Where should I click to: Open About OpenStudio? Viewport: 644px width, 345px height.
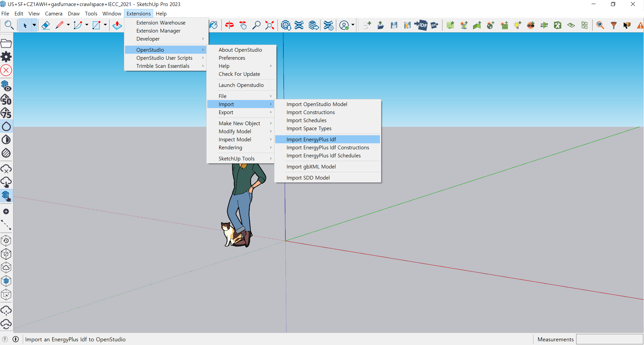point(241,50)
